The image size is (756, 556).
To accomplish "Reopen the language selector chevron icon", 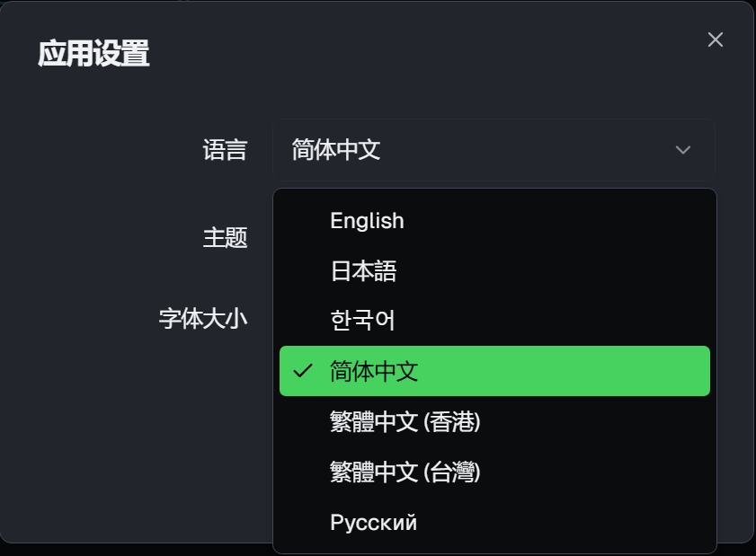I will 682,150.
